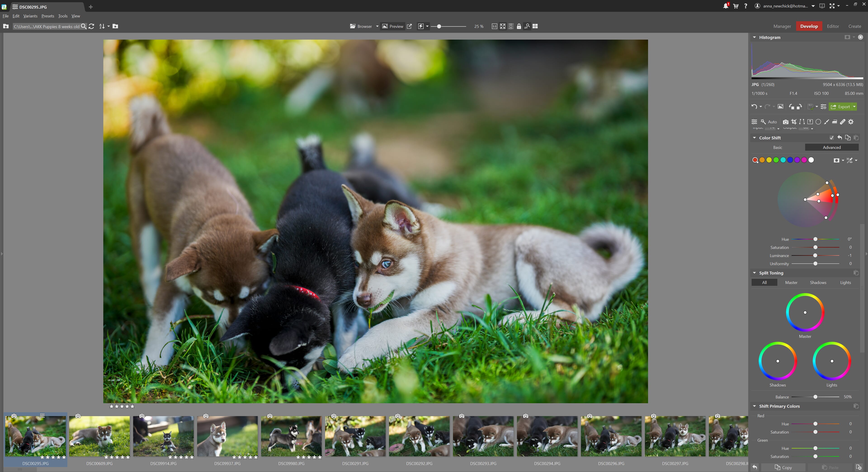This screenshot has height=472, width=868.
Task: Toggle the second monitor display icon
Action: click(822, 6)
